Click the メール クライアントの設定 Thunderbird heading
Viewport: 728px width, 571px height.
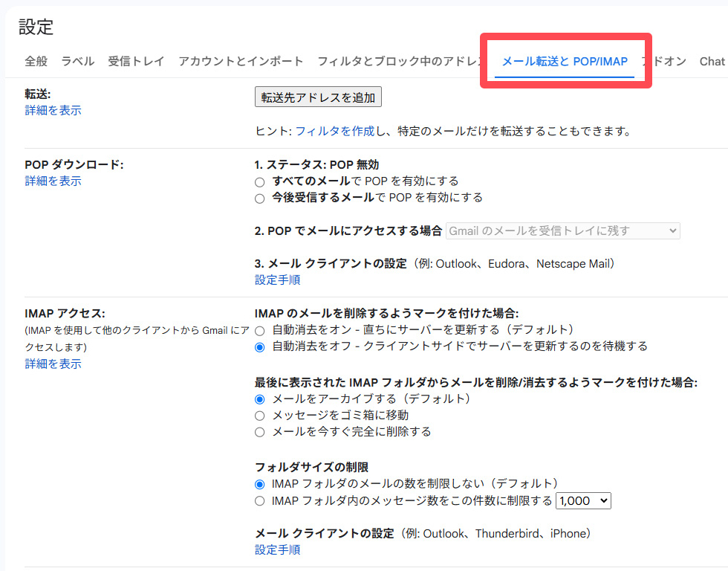click(x=423, y=533)
